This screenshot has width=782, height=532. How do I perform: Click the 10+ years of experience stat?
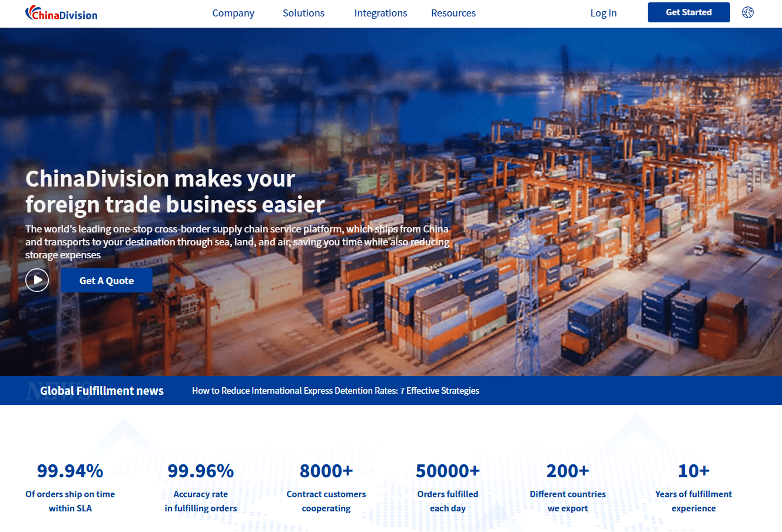point(694,471)
